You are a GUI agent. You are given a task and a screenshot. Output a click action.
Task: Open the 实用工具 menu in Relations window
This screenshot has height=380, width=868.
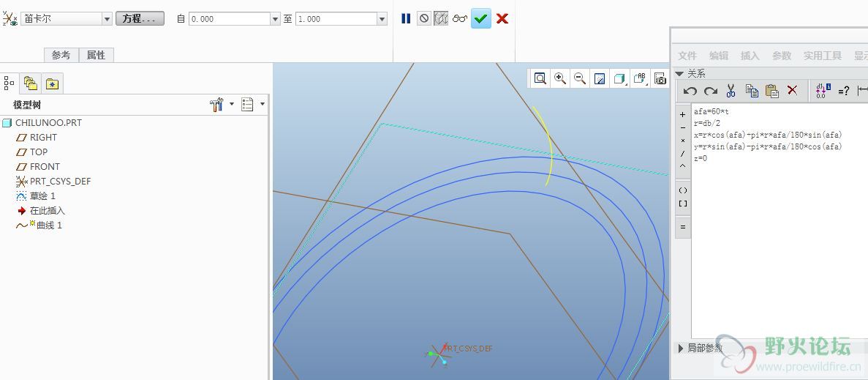coord(823,56)
